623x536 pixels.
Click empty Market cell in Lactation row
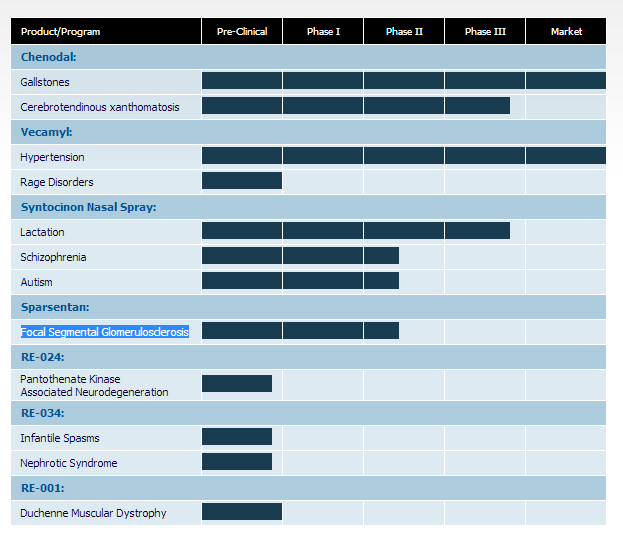(566, 232)
